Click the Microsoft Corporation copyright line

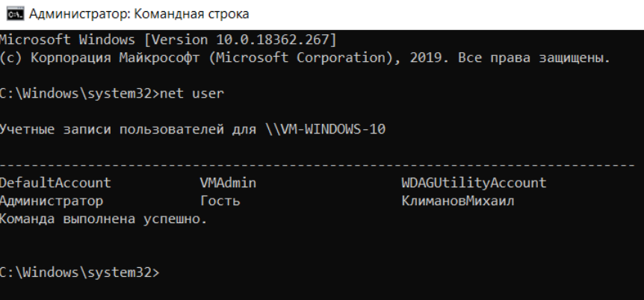[x=305, y=58]
